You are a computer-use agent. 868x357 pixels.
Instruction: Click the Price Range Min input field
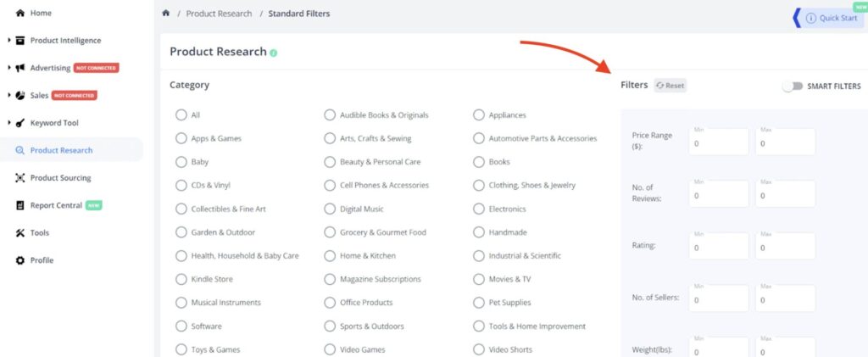[718, 142]
